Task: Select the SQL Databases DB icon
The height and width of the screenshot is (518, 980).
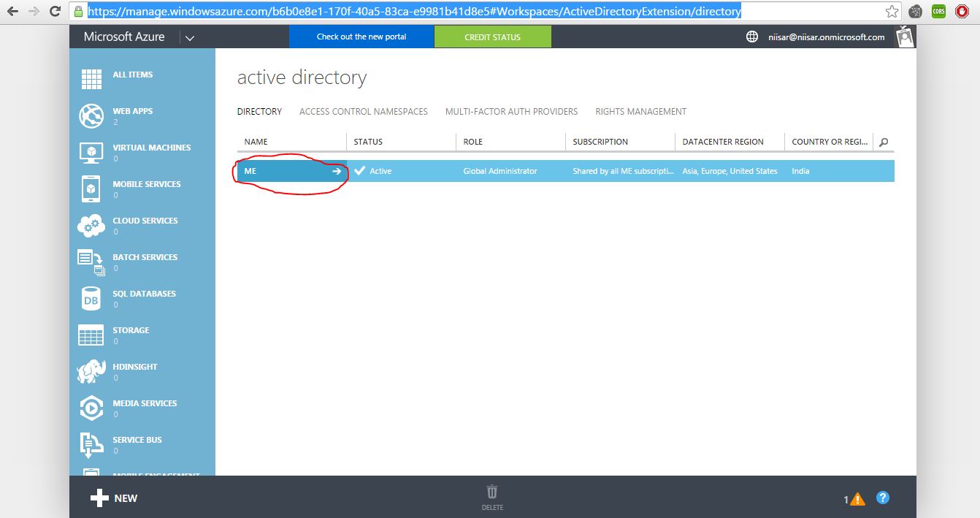Action: 91,298
